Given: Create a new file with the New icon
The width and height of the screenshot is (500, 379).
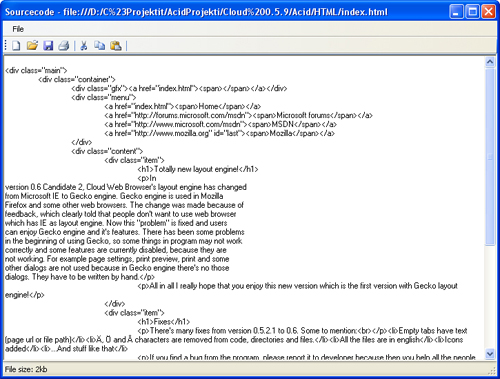Looking at the screenshot, I should pos(16,45).
